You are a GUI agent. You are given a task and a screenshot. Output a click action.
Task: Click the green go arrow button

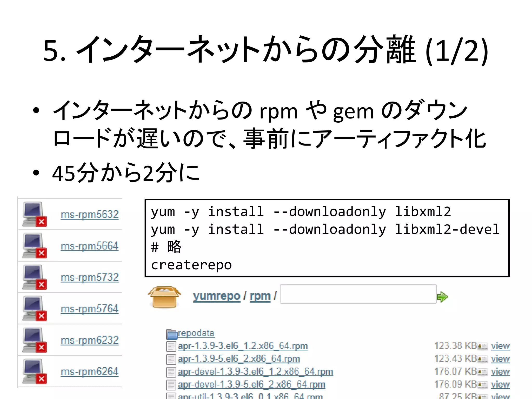(442, 297)
